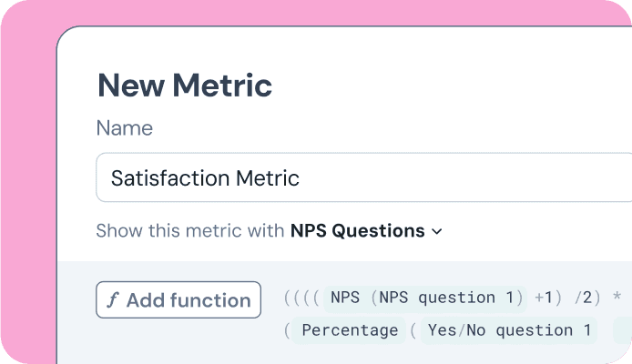Click the four opening parentheses at formula start

click(301, 297)
